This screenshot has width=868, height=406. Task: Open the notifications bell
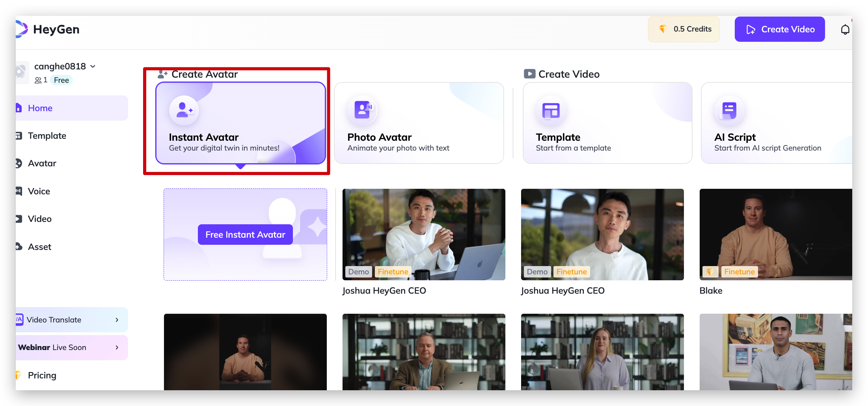[x=845, y=30]
